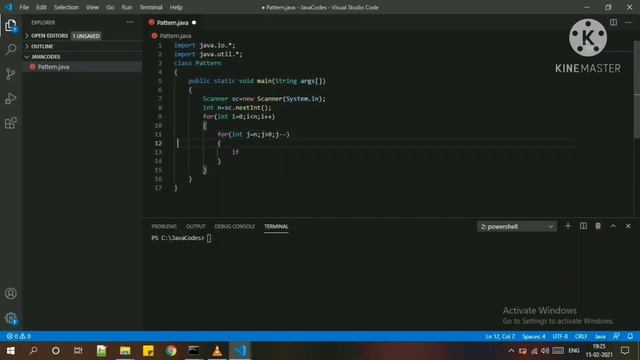Open the Explorer view in activity bar
Screen dimensions: 640x360
[11, 26]
